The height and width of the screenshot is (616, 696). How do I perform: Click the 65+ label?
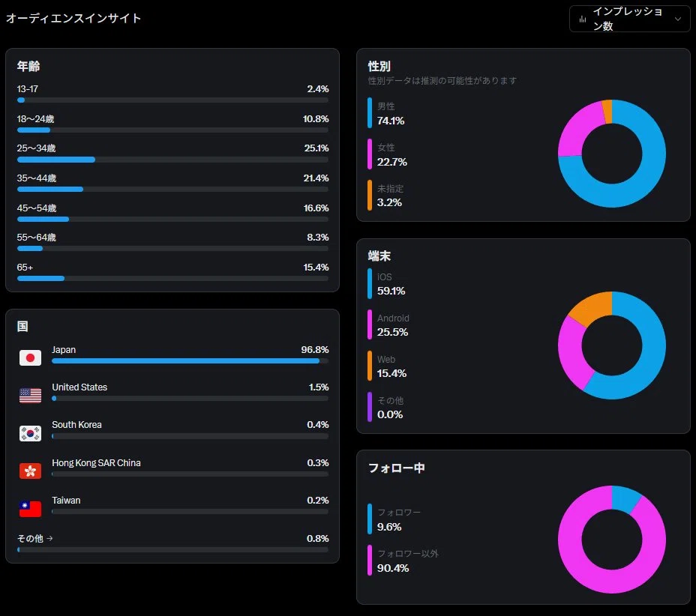25,268
